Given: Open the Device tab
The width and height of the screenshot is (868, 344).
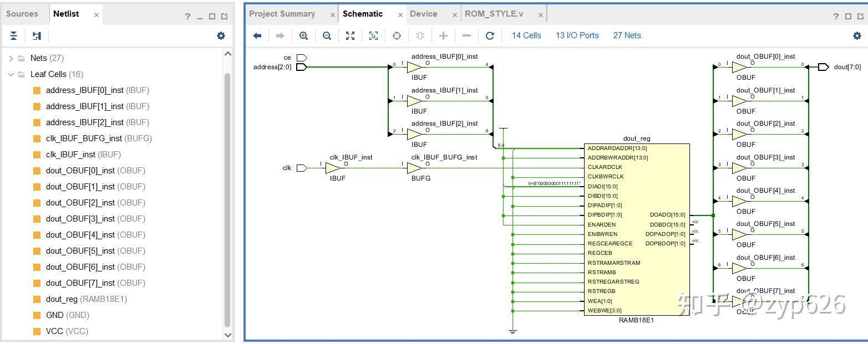Looking at the screenshot, I should pyautogui.click(x=424, y=14).
